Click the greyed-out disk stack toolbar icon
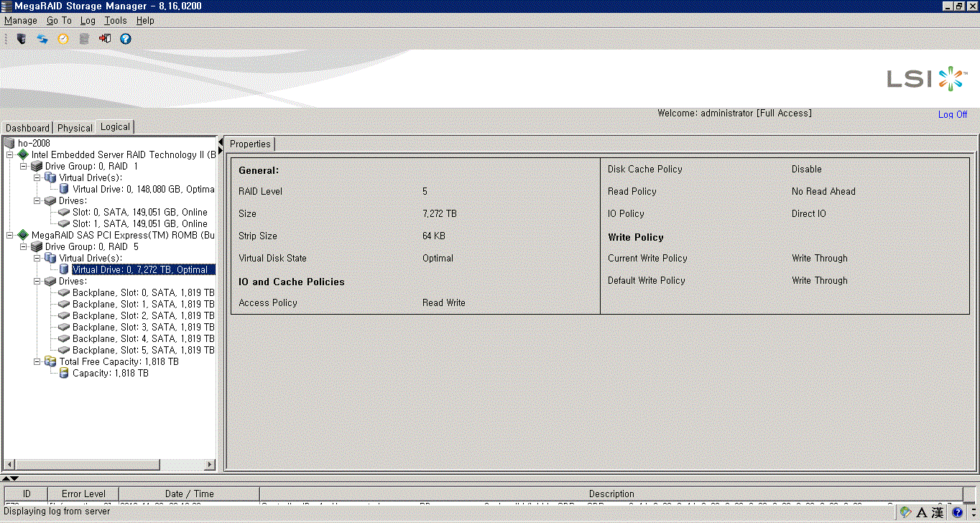Viewport: 980px width, 523px height. (84, 39)
